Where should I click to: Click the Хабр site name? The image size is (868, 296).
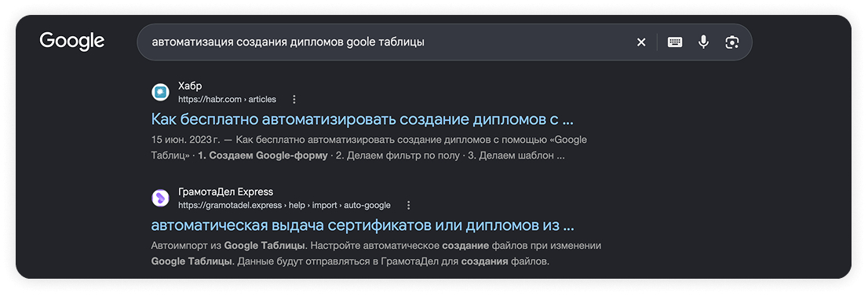click(x=190, y=86)
